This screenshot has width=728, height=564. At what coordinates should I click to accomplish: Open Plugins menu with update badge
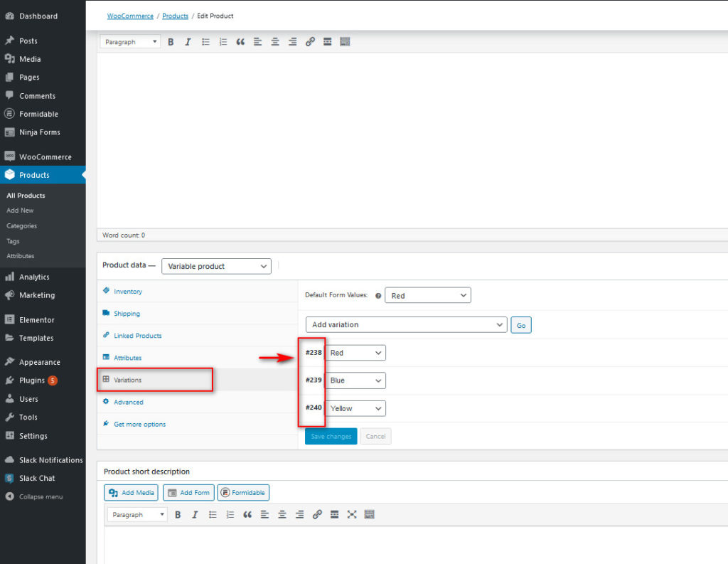click(43, 381)
